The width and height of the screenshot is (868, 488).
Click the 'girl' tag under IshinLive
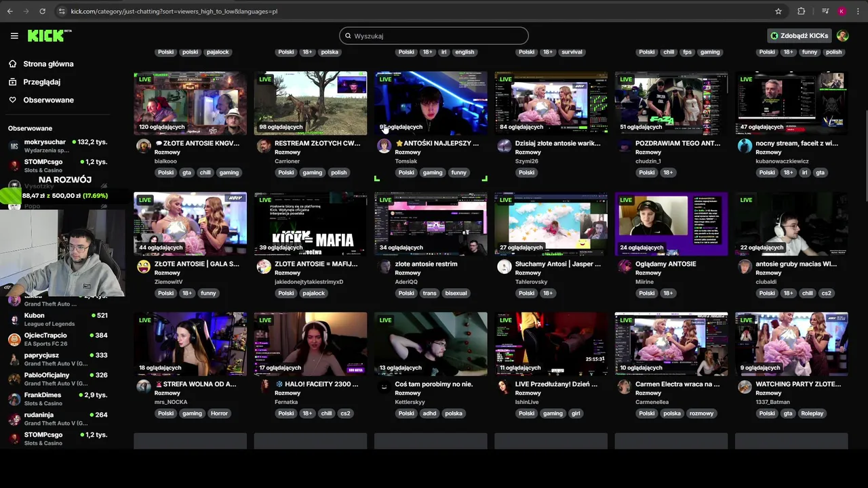576,413
